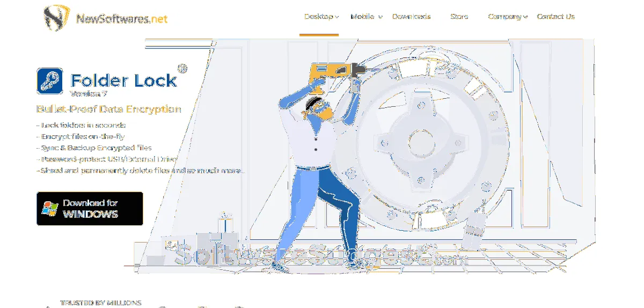
Task: Click the Folder Lock title text
Action: click(123, 80)
